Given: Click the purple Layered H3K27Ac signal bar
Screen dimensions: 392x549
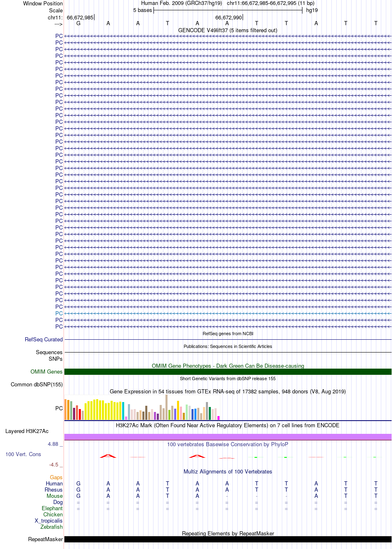Looking at the screenshot, I should tap(228, 437).
